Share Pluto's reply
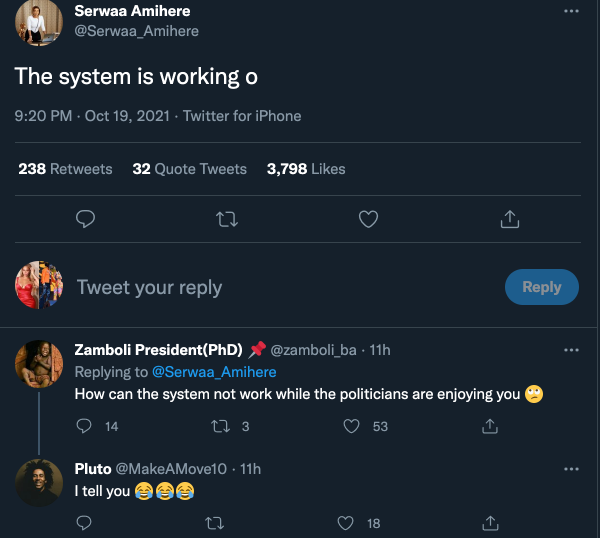This screenshot has width=600, height=538. [x=490, y=522]
